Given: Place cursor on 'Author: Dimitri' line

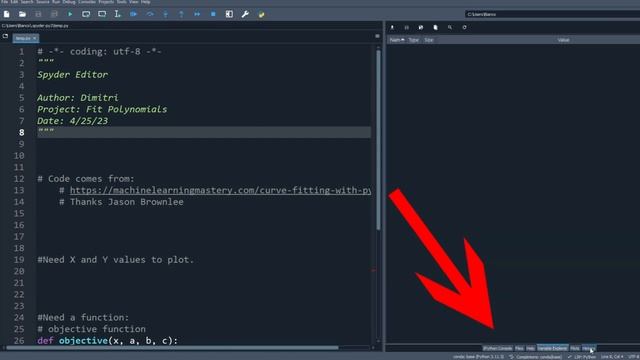Looking at the screenshot, I should 78,98.
